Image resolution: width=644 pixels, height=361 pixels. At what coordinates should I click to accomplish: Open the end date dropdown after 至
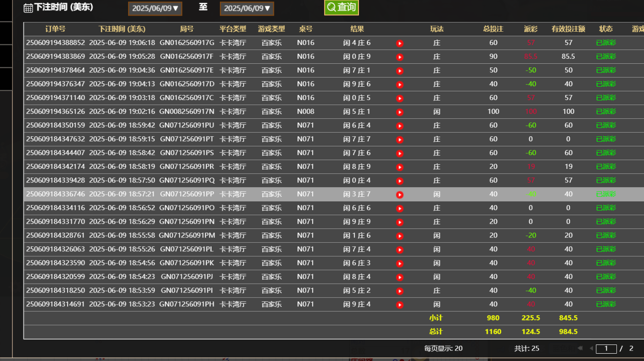click(x=246, y=8)
